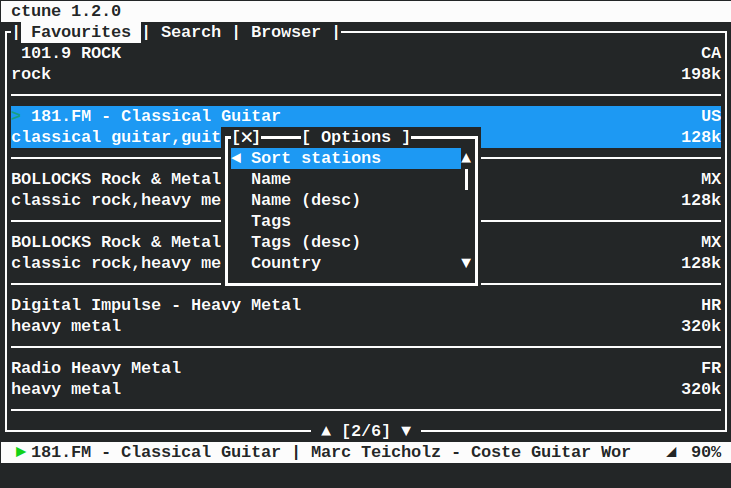Click the 90% volume value
Image resolution: width=731 pixels, height=488 pixels.
[706, 452]
